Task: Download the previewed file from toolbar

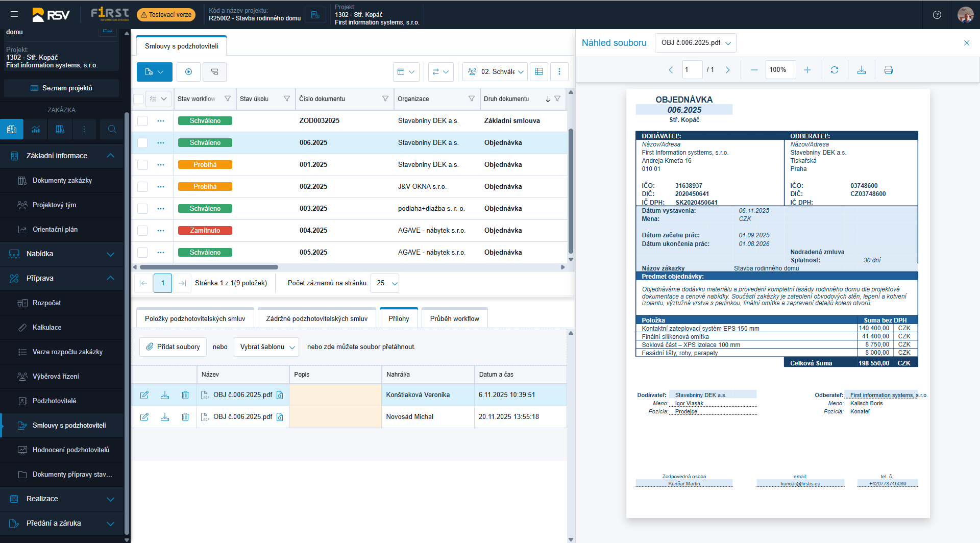Action: pyautogui.click(x=861, y=70)
